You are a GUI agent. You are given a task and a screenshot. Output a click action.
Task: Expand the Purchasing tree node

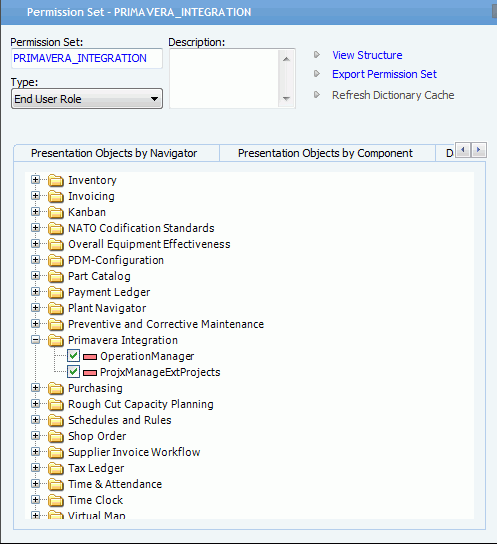(35, 388)
